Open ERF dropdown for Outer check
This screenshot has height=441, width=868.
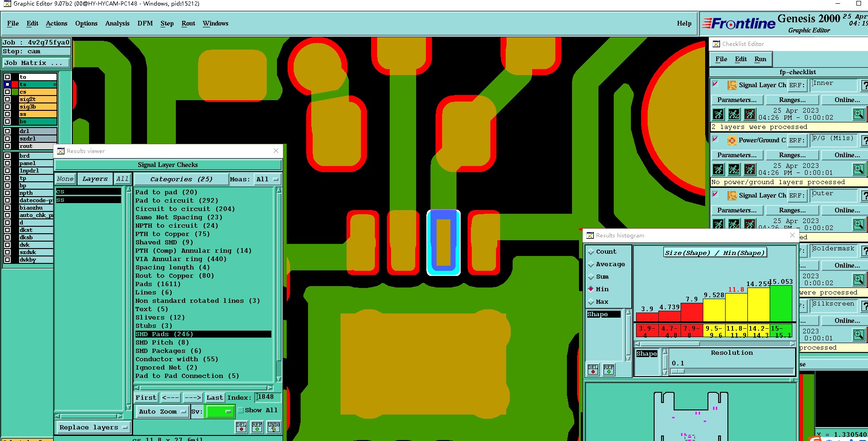coord(797,196)
